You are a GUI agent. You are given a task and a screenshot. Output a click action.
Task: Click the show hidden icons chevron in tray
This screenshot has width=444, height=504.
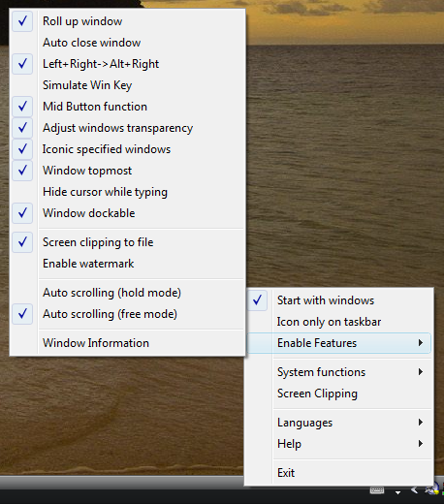[414, 490]
